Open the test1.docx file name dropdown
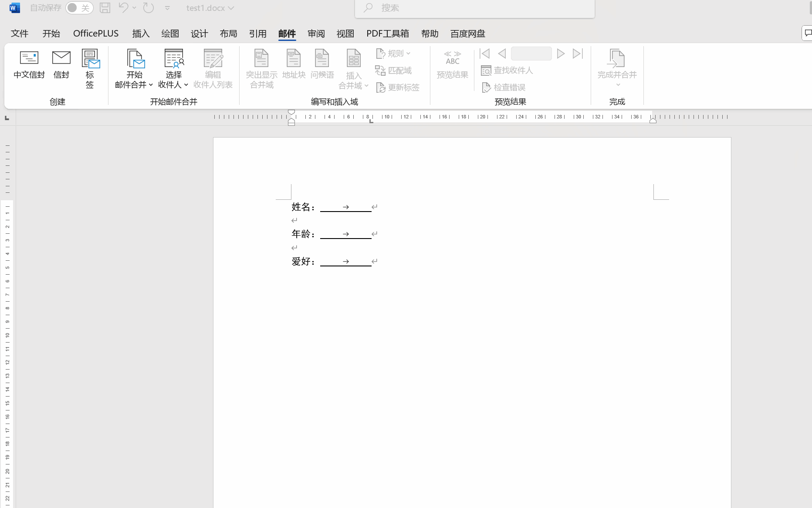This screenshot has width=812, height=508. (x=210, y=8)
